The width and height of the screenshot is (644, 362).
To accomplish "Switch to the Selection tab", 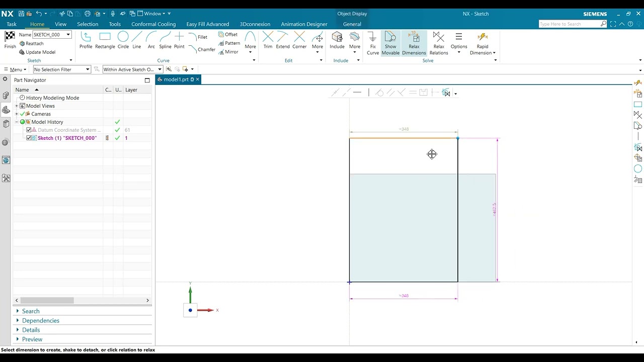I will (x=88, y=24).
